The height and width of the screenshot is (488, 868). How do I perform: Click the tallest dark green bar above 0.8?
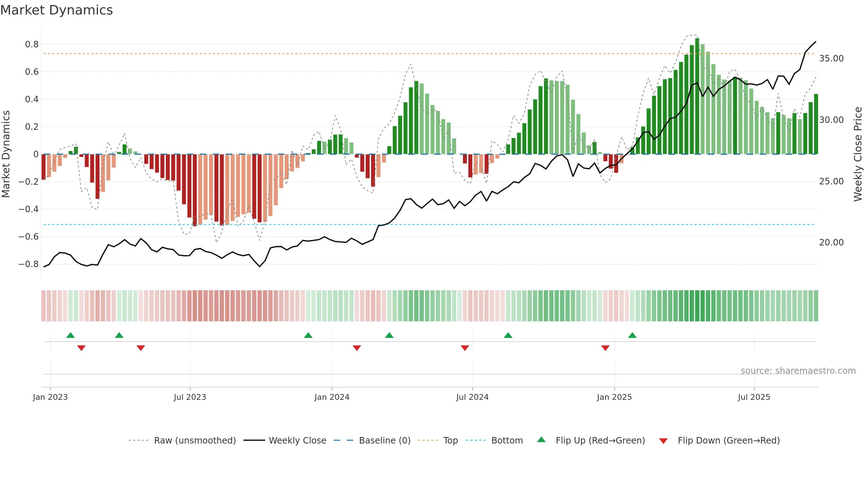(697, 96)
